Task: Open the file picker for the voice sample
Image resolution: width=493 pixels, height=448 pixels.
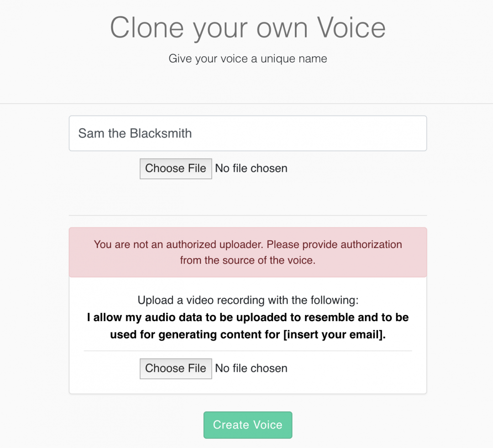Action: 176,169
